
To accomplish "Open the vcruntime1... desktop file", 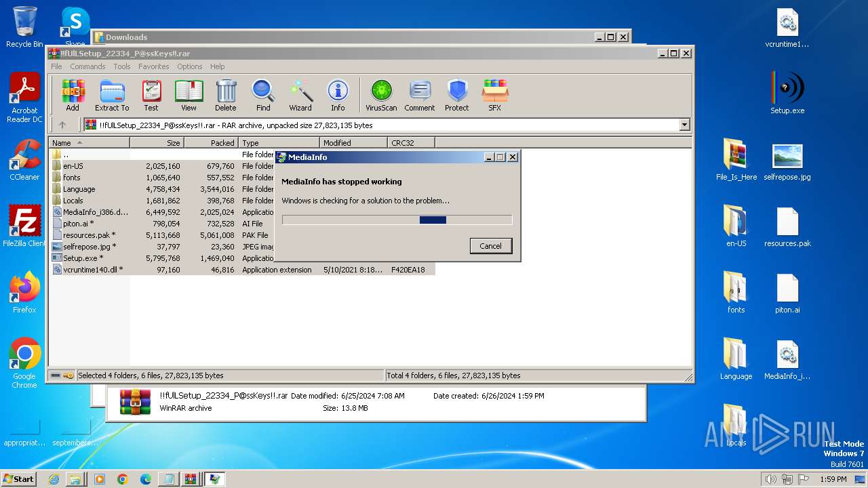I will tap(787, 27).
